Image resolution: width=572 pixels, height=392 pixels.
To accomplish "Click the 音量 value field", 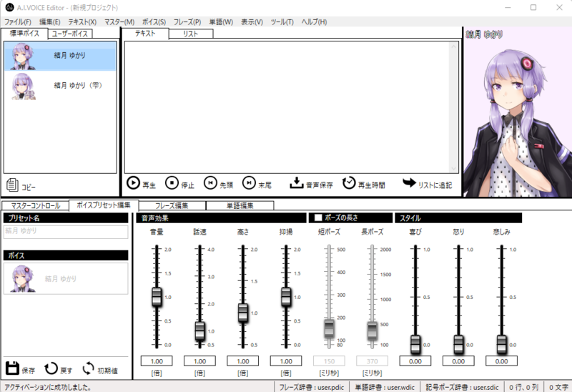I will coord(157,361).
